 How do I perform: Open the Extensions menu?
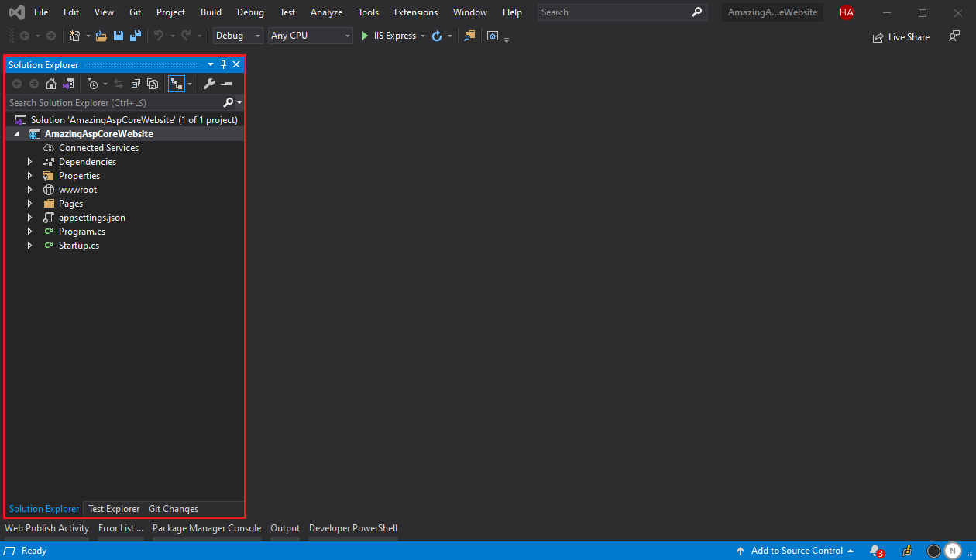(415, 12)
